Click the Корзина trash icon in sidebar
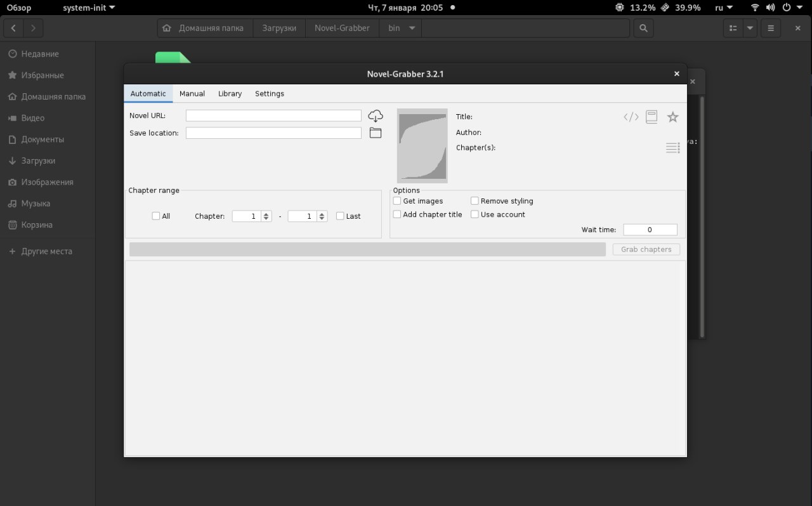 coord(12,225)
